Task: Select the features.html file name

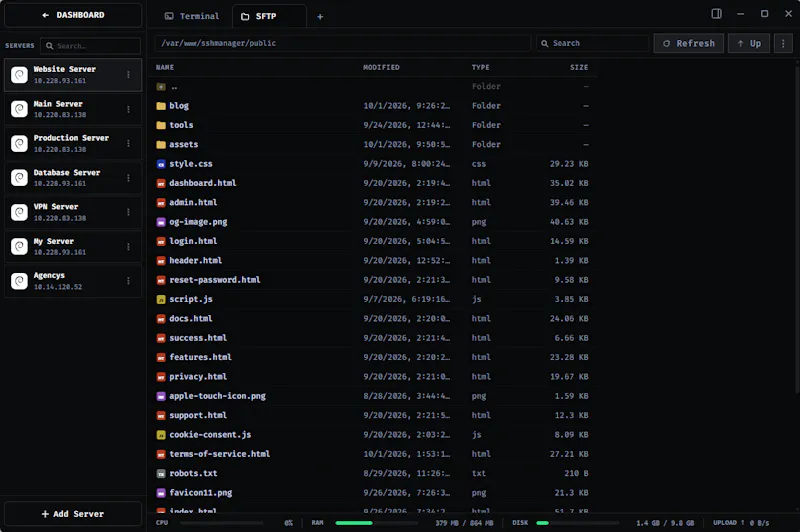Action: coord(201,357)
